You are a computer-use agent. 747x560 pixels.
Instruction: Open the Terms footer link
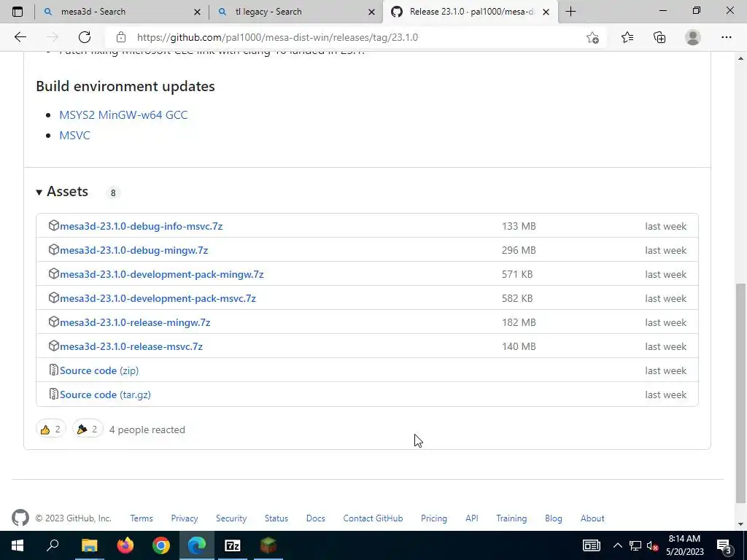142,518
